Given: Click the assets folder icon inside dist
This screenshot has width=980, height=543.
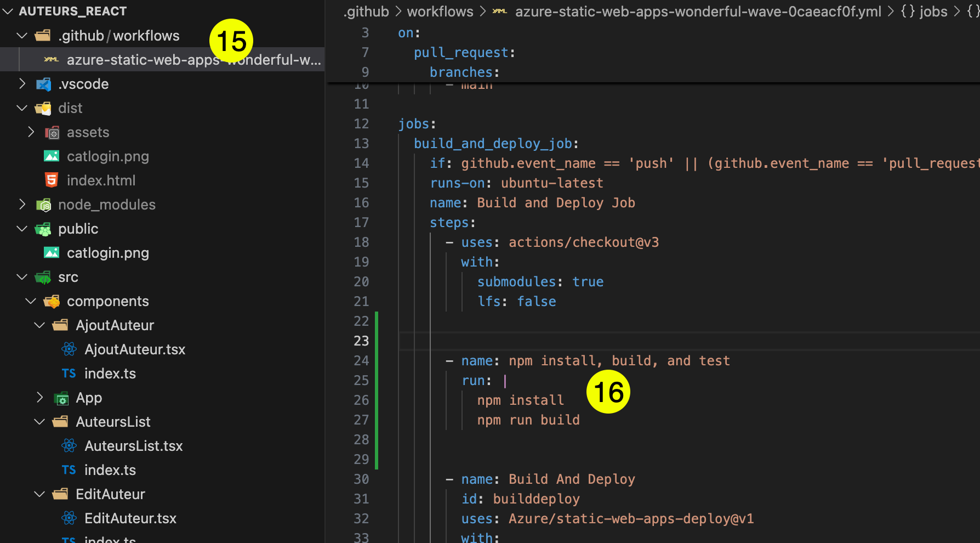Looking at the screenshot, I should pos(52,132).
